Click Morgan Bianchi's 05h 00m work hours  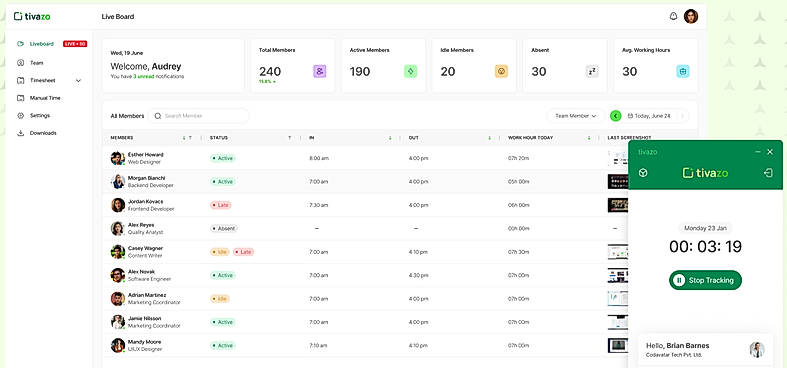click(518, 182)
